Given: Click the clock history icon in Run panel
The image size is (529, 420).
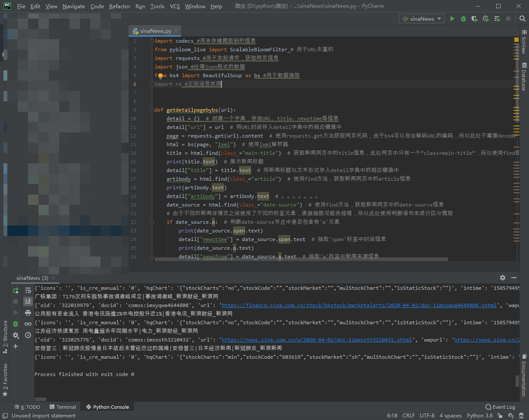Looking at the screenshot, I should tap(28, 335).
